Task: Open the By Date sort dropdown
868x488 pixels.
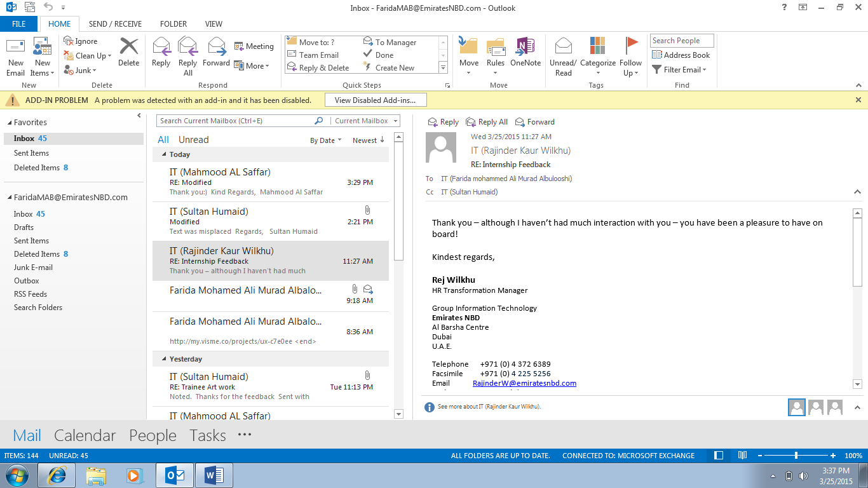Action: click(x=325, y=140)
